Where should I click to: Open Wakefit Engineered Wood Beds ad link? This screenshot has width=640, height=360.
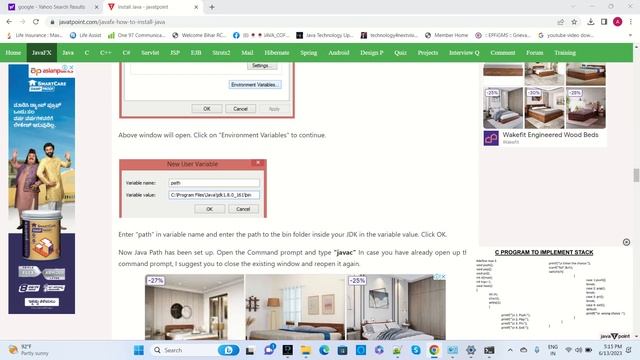tap(550, 135)
